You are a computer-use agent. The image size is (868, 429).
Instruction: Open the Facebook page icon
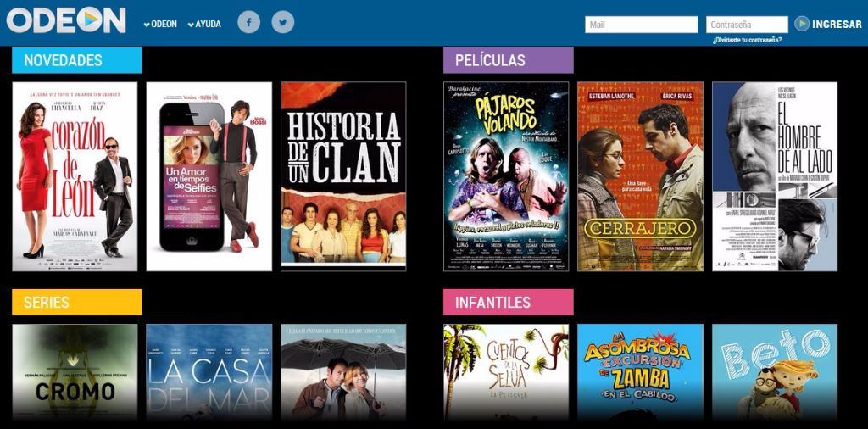click(x=248, y=22)
